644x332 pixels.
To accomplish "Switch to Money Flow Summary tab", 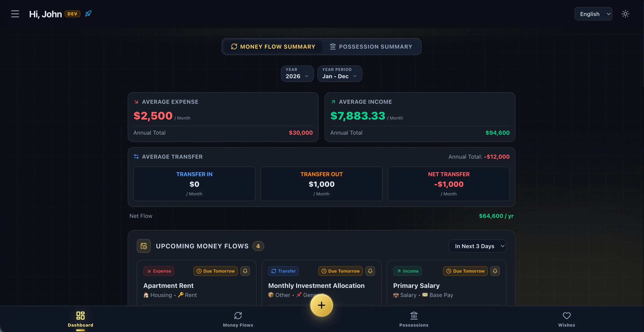I will [273, 47].
